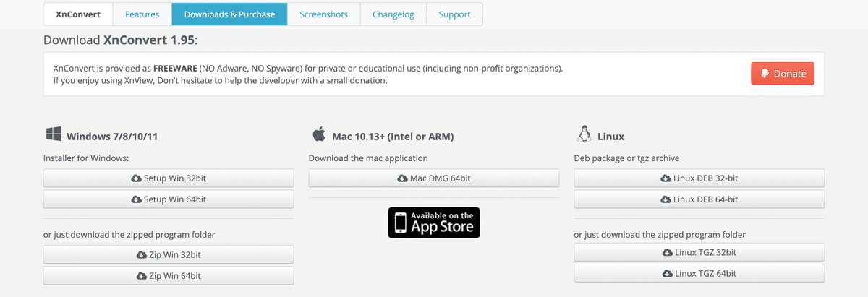Viewport: 868px width, 297px height.
Task: Switch to the Screenshots tab
Action: click(x=323, y=14)
